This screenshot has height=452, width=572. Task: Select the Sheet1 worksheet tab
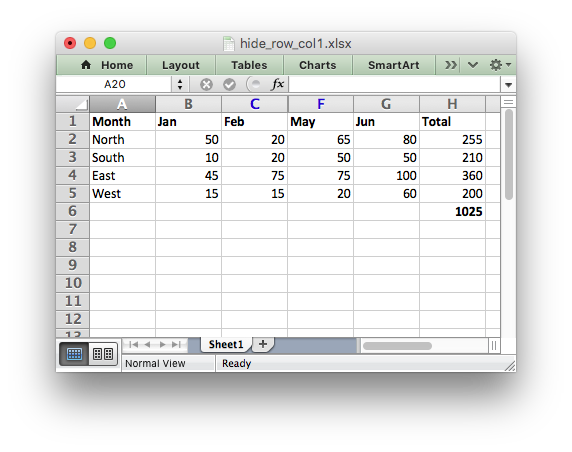tap(226, 344)
